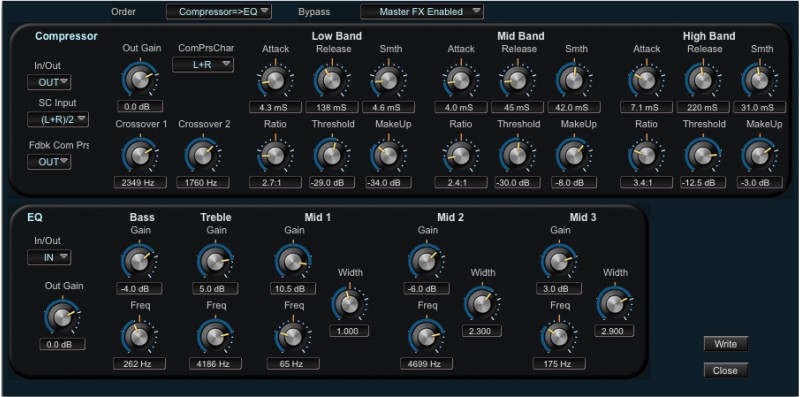800x397 pixels.
Task: Click the Mid 2 Width knob
Action: (x=482, y=304)
